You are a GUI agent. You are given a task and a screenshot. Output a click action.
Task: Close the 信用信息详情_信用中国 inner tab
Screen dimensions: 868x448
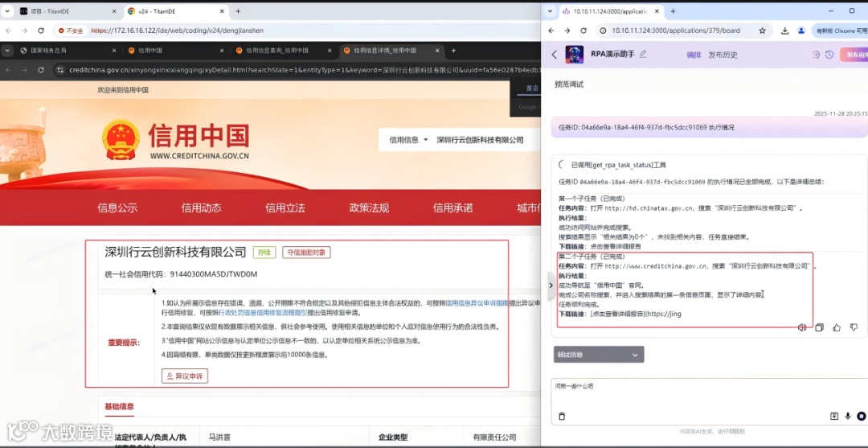click(x=437, y=51)
